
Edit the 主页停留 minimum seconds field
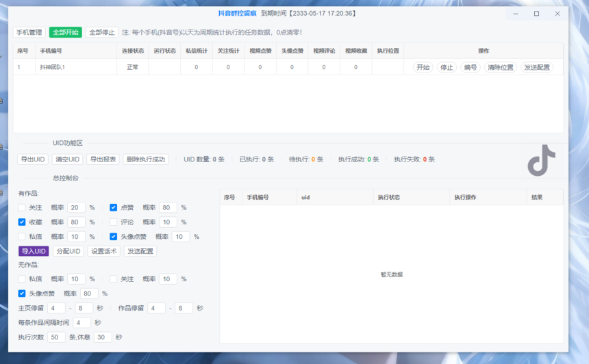point(56,308)
